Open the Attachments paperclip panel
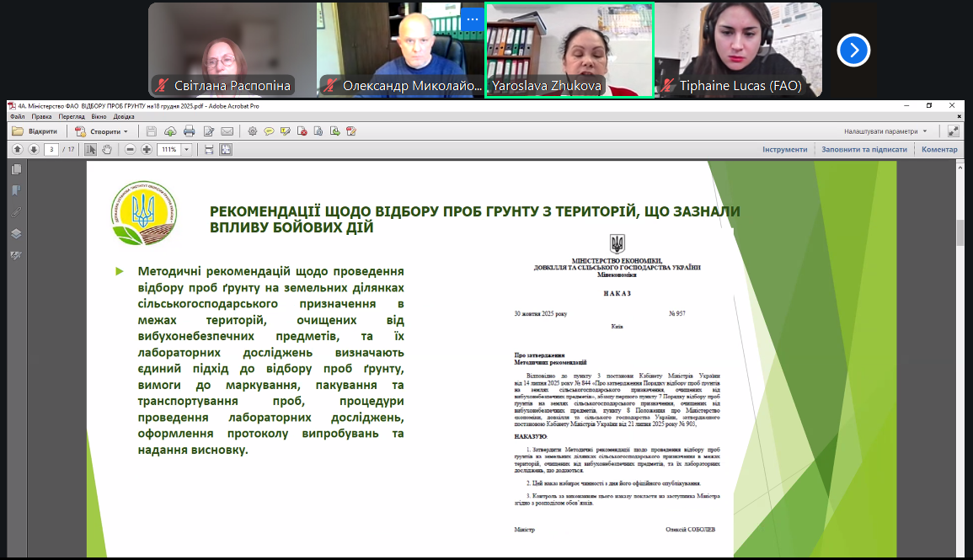 click(x=16, y=211)
